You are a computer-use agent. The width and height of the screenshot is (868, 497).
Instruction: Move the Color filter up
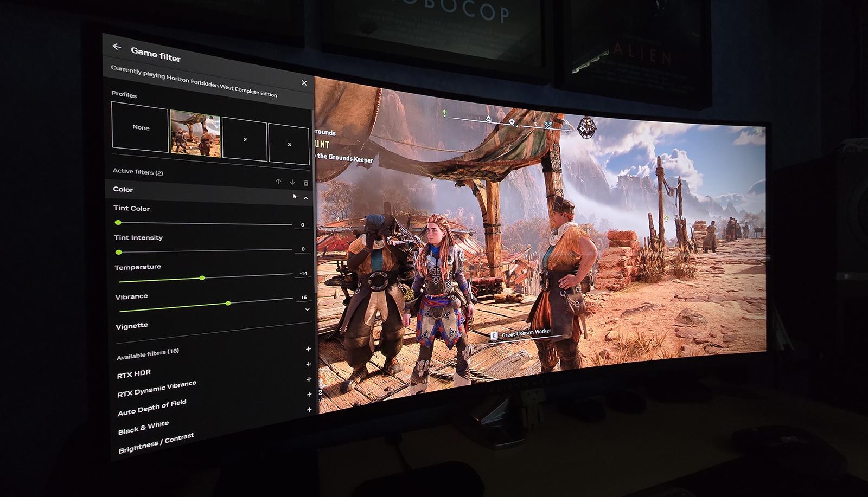[278, 182]
